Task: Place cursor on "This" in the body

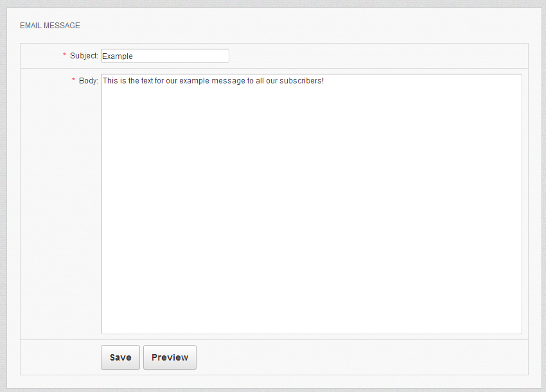Action: pyautogui.click(x=110, y=81)
